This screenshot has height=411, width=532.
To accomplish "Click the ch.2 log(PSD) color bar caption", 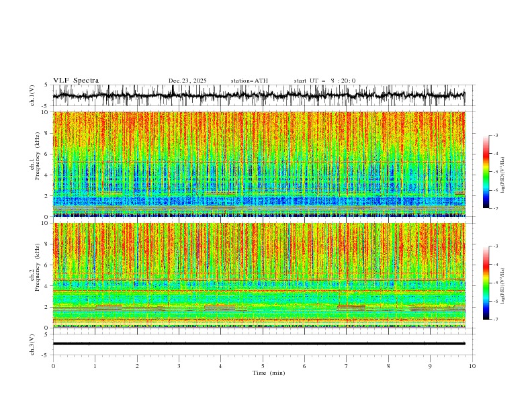I will coord(503,285).
